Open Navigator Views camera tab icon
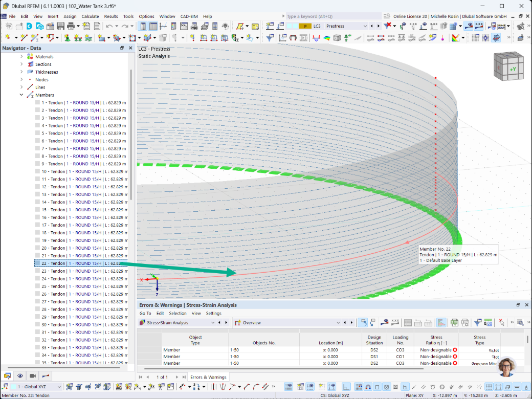This screenshot has width=532, height=399. [33, 375]
